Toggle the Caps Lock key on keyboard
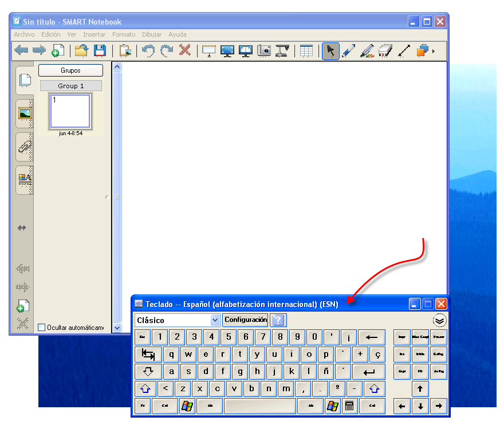The height and width of the screenshot is (421, 504). [x=148, y=372]
